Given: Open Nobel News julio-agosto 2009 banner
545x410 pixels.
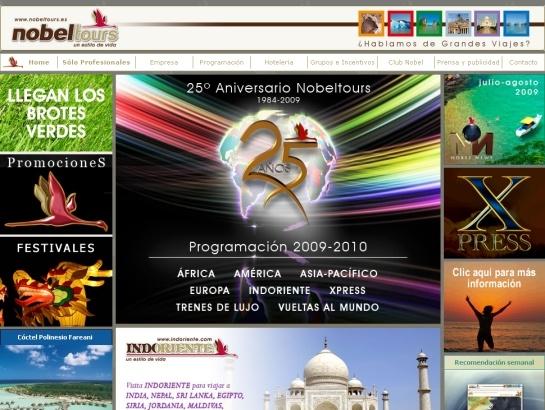Looking at the screenshot, I should tap(494, 119).
